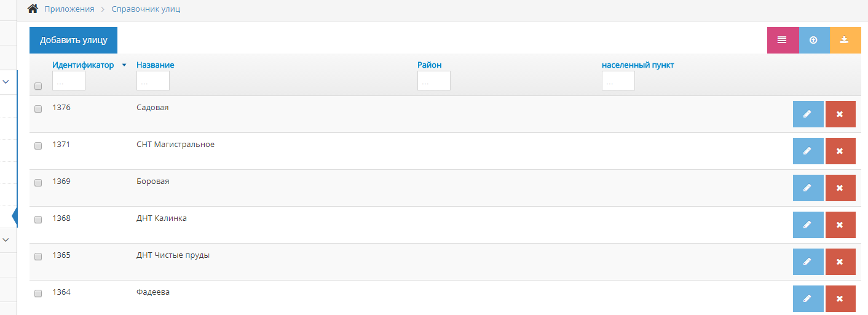Delete the ДНТ Калинка row
The image size is (868, 315).
(840, 225)
